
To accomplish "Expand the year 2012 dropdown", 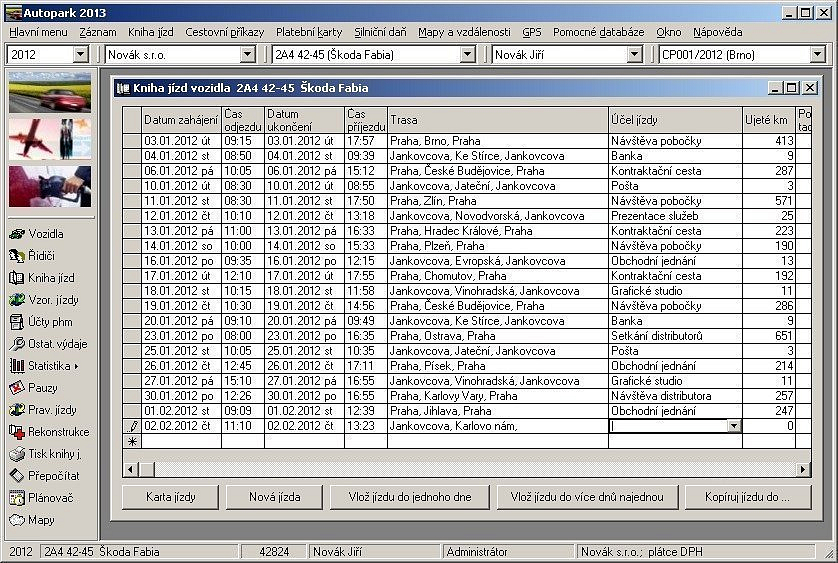I will (x=81, y=54).
